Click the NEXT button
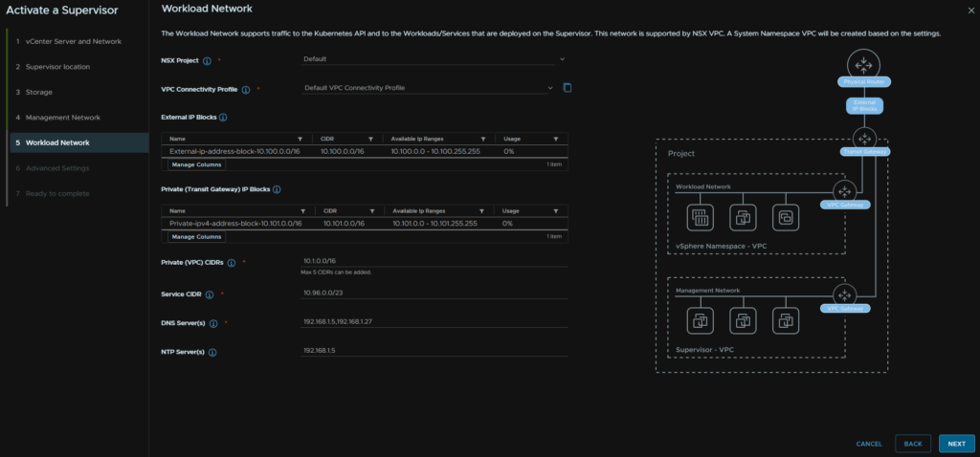 956,444
